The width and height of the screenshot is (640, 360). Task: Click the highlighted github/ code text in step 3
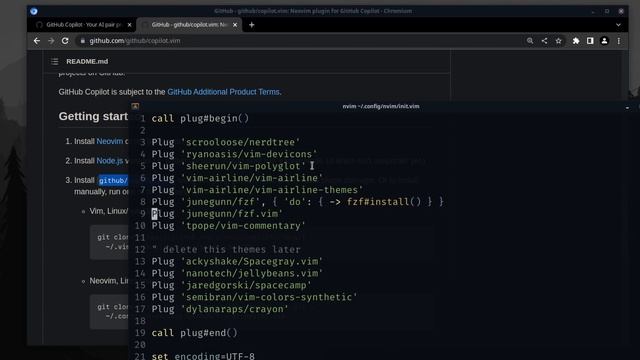click(x=113, y=180)
